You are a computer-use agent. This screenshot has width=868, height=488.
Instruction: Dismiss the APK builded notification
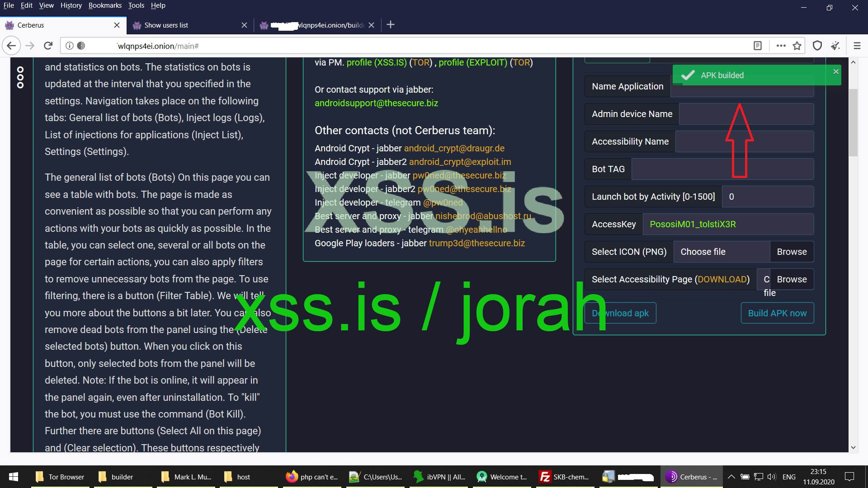[x=836, y=71]
